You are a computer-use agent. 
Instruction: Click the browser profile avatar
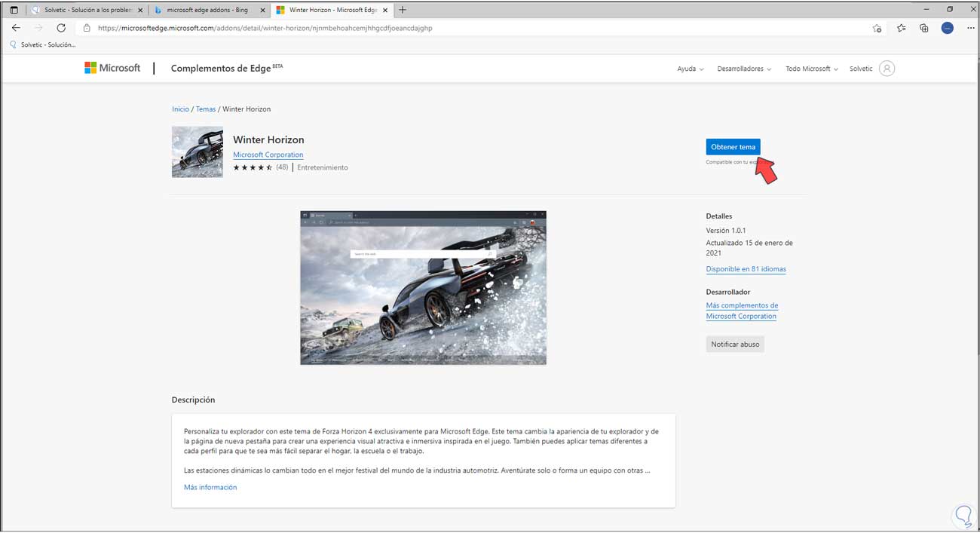(x=948, y=28)
